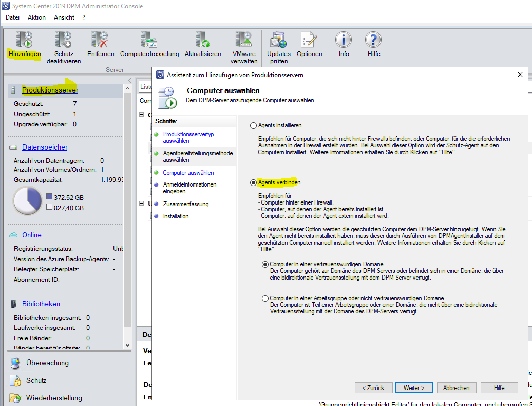
Task: Click the left pane scroll down arrow
Action: point(127,345)
